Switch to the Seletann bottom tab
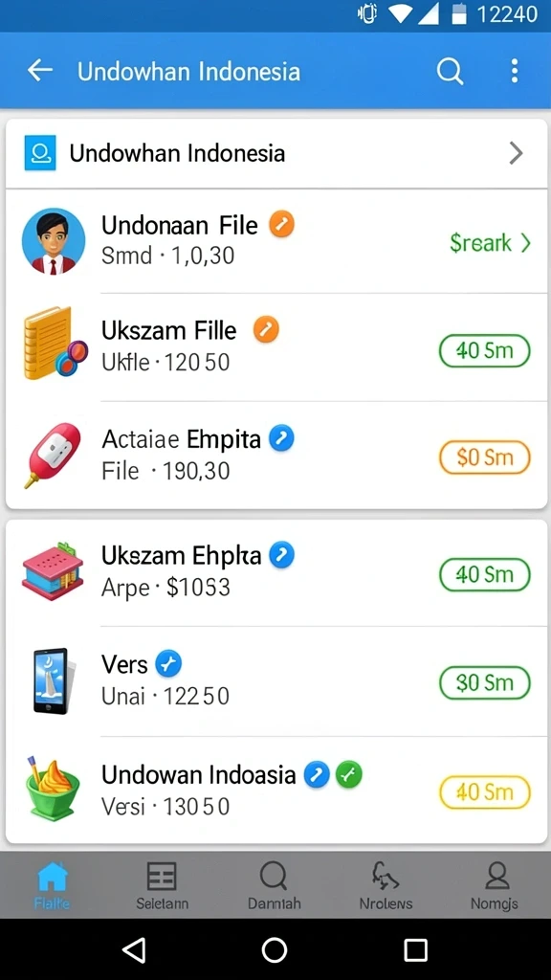The width and height of the screenshot is (551, 980). coord(162,885)
